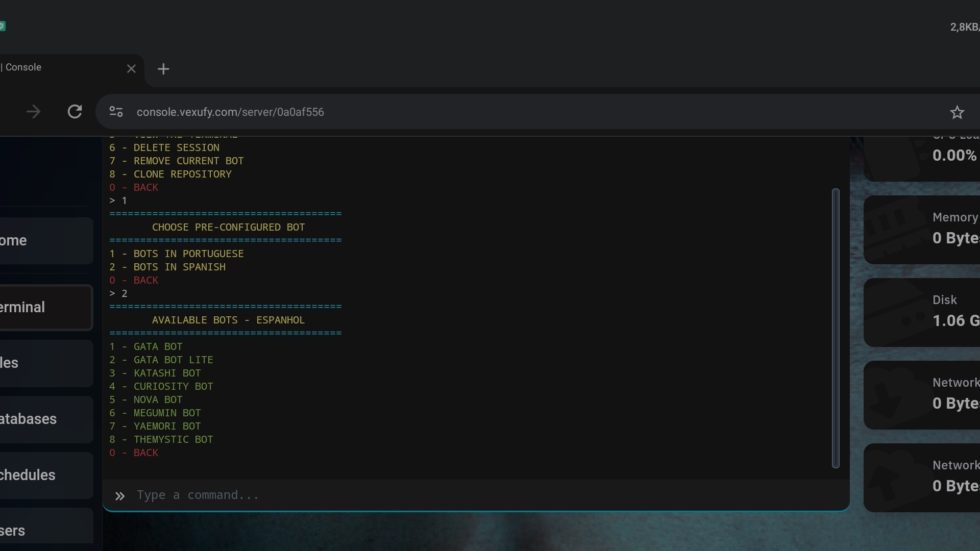Viewport: 980px width, 551px height.
Task: Click the command prompt chevron icon
Action: point(120,496)
